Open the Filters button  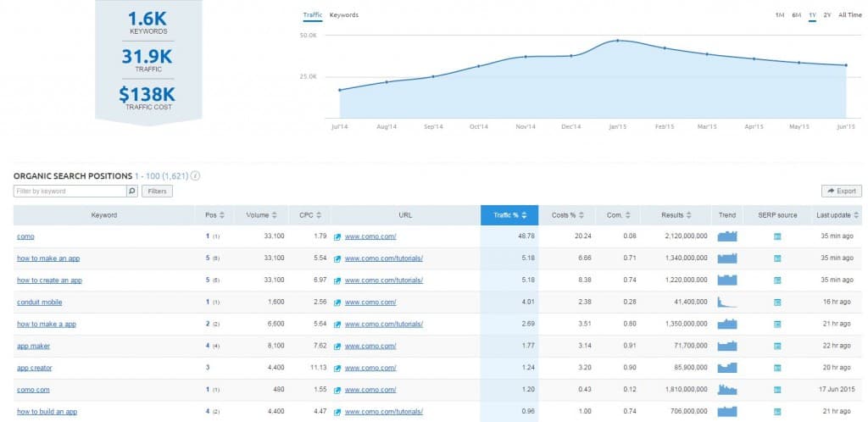coord(158,192)
